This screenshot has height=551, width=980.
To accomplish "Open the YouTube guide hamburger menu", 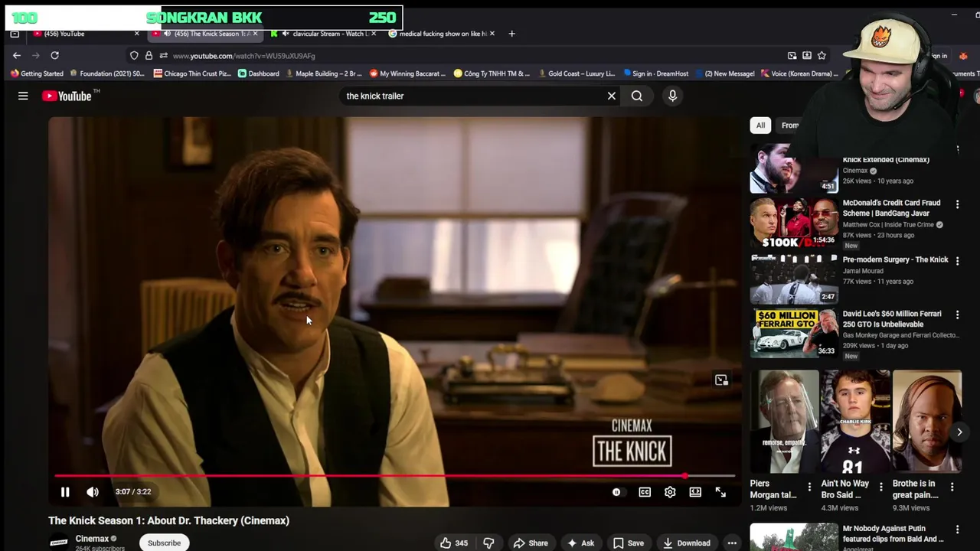I will pyautogui.click(x=23, y=96).
